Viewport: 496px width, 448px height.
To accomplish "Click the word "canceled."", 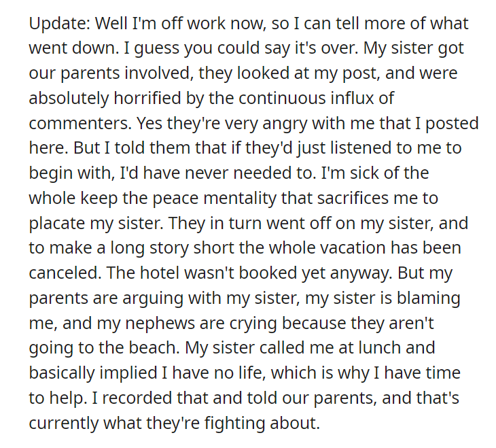I will click(x=65, y=273).
